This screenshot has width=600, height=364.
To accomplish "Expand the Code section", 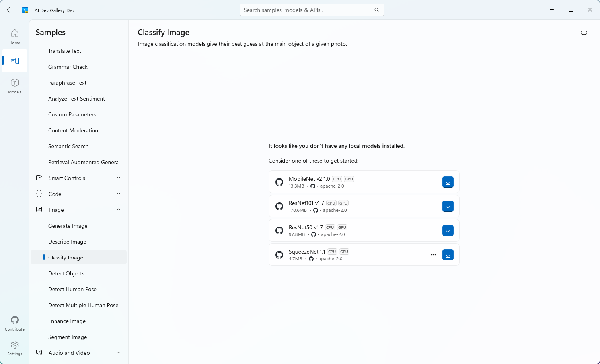I will coord(79,194).
